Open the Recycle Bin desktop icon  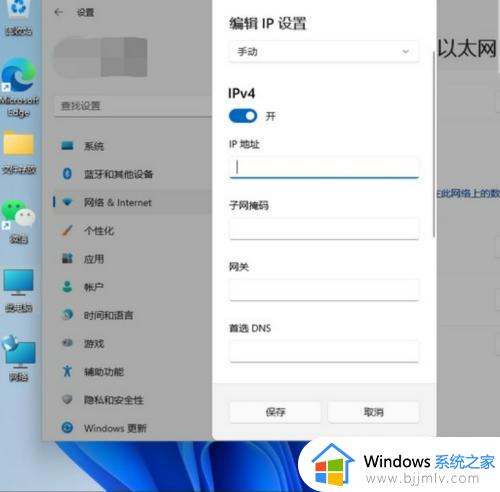pos(19,17)
